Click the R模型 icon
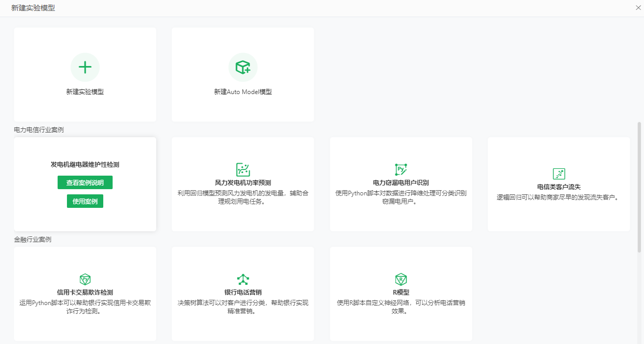644x344 pixels. click(x=401, y=279)
